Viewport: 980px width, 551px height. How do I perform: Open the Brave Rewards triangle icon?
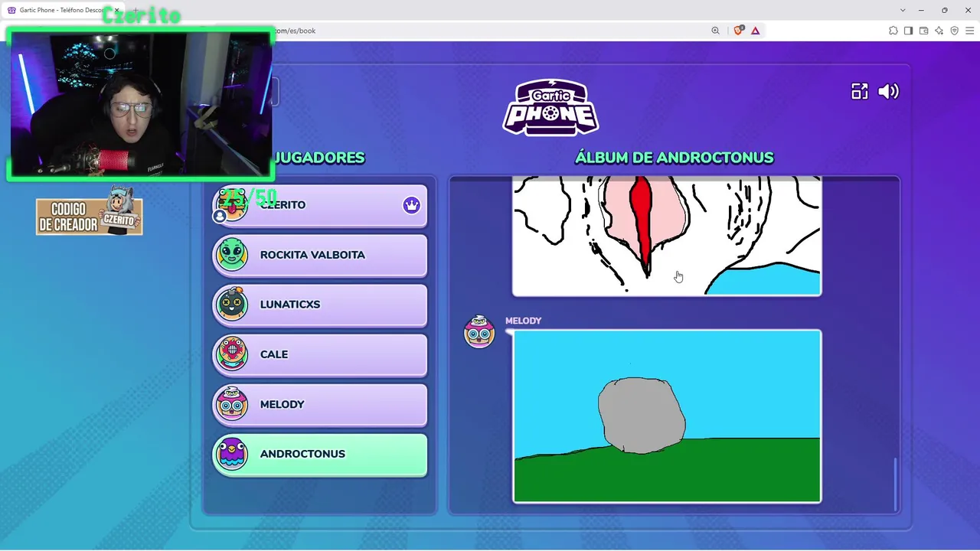755,31
